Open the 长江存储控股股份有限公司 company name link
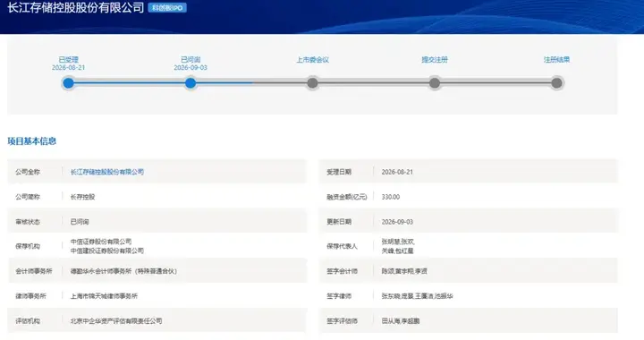This screenshot has height=340, width=644. coord(107,172)
